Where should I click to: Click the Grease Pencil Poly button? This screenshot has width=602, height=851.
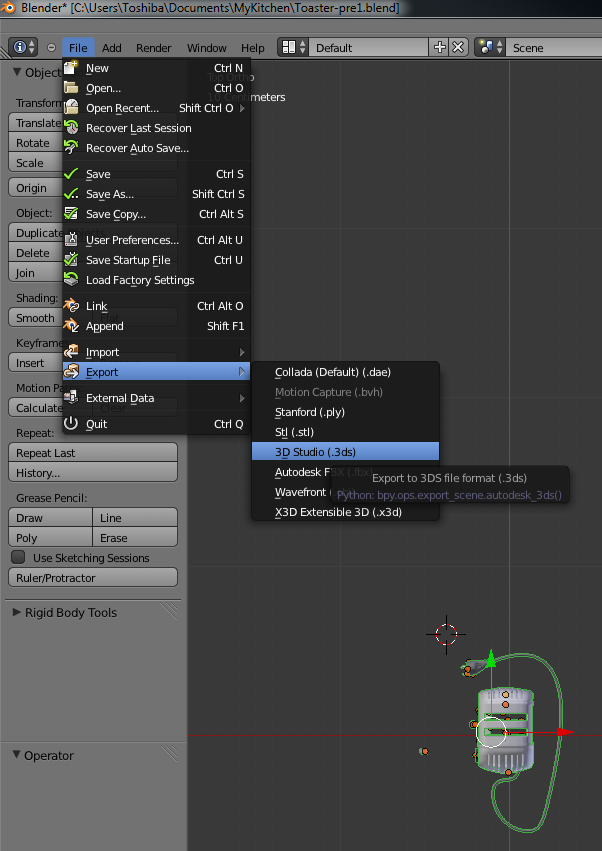coord(50,538)
